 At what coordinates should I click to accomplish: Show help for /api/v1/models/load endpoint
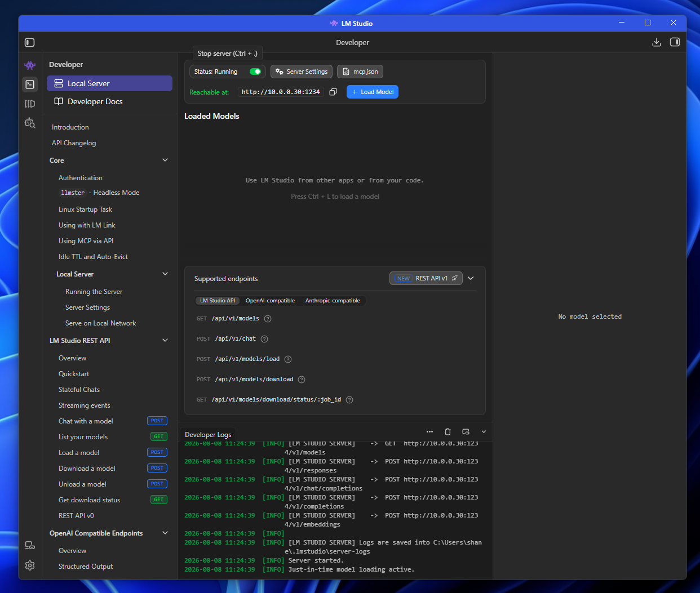tap(288, 359)
